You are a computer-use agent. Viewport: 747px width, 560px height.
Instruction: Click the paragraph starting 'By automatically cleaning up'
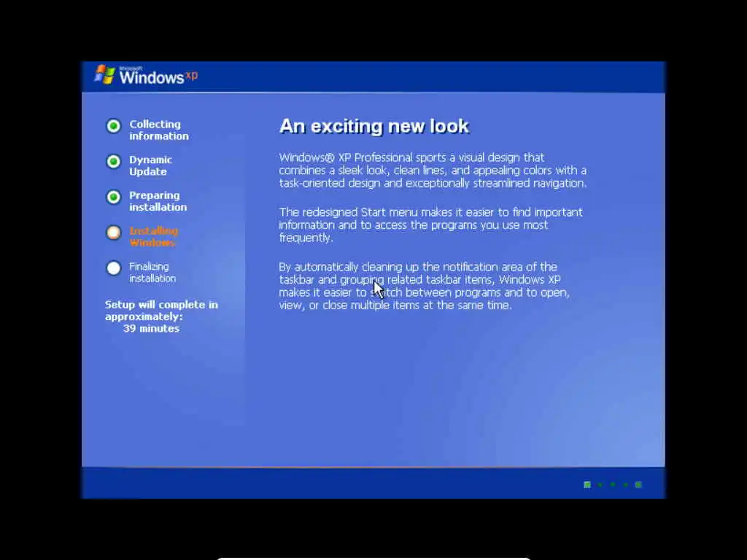point(424,286)
